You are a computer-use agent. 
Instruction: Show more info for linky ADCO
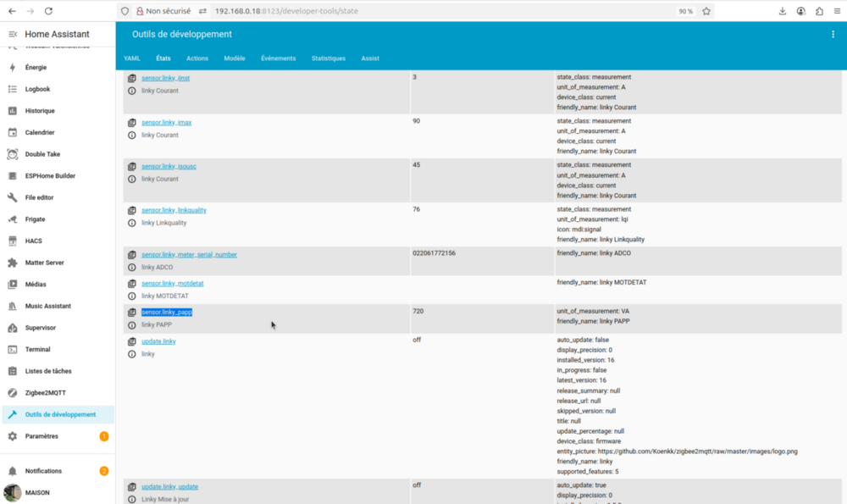click(132, 268)
